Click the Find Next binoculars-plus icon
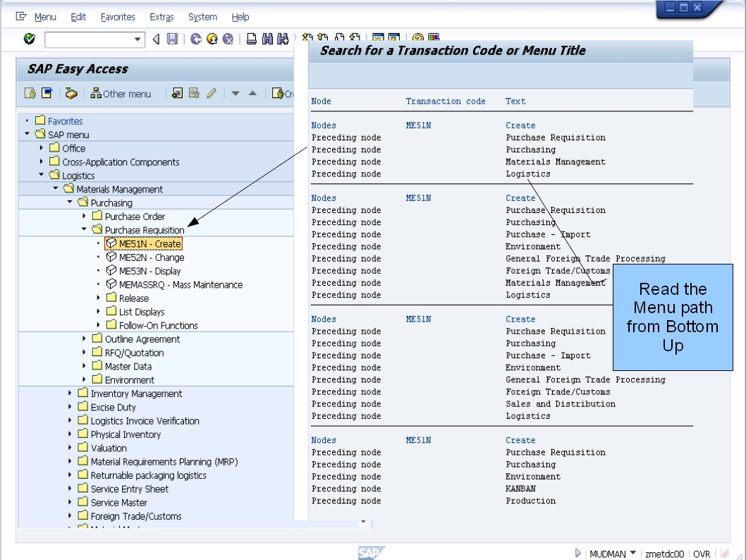 point(283,39)
